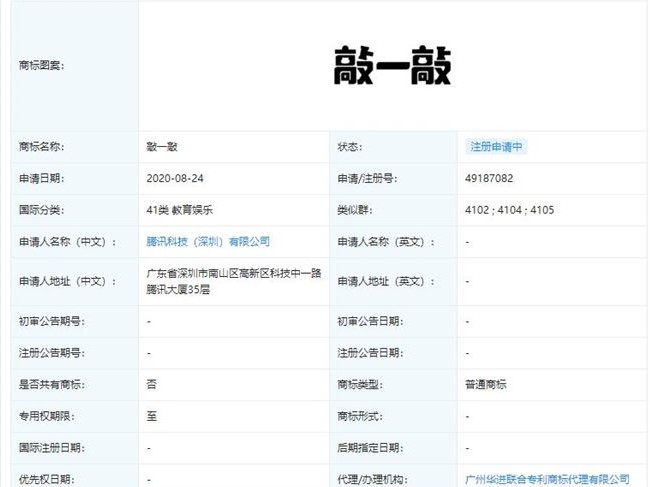
Task: Click the trademark type value 普通商标
Action: (487, 384)
